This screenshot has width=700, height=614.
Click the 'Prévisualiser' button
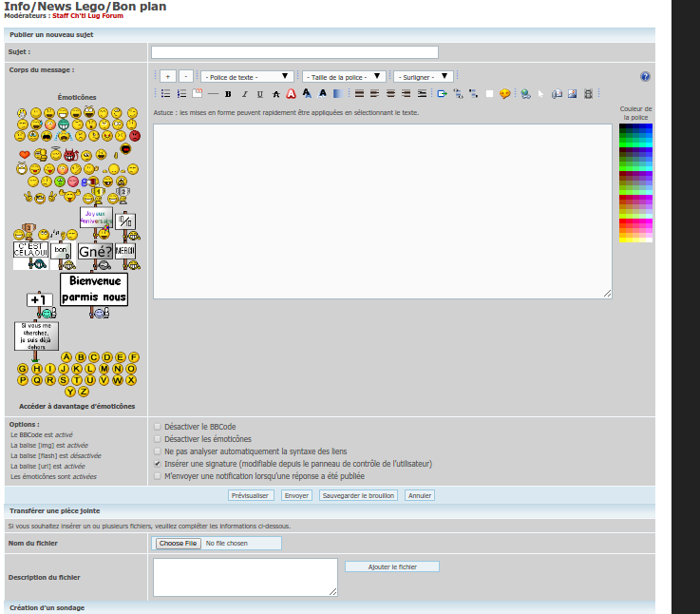point(251,495)
